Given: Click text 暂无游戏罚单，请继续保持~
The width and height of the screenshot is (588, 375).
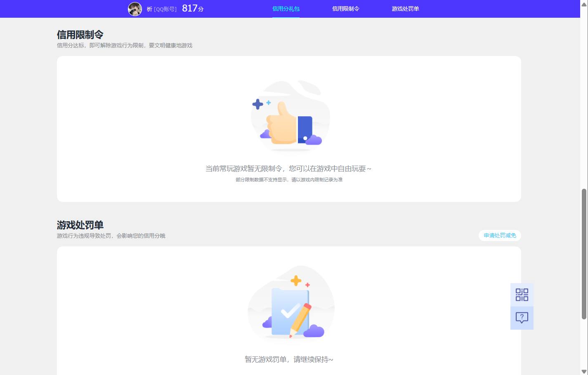Looking at the screenshot, I should (289, 359).
